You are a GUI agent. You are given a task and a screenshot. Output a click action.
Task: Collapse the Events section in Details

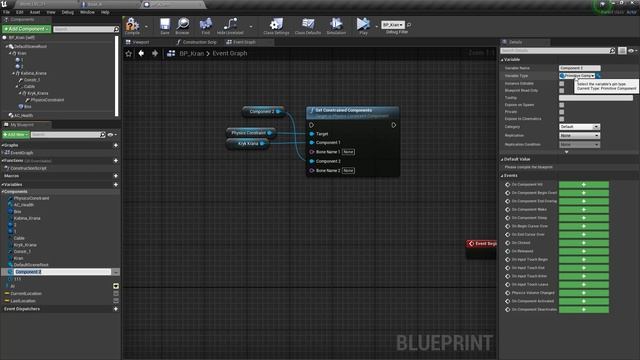(x=502, y=176)
